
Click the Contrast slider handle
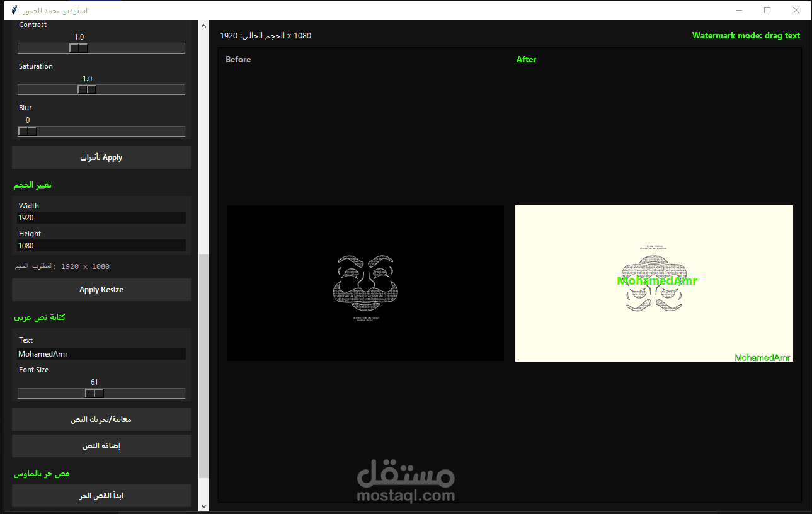coord(79,48)
